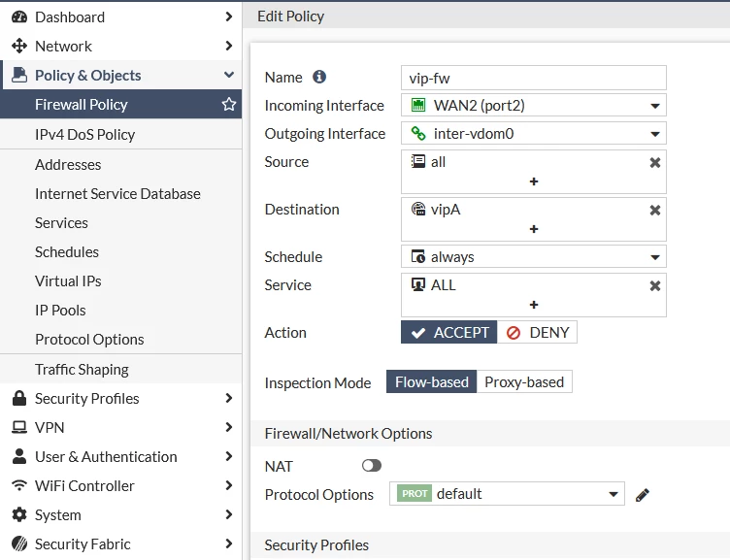Set Action to DENY

(537, 332)
